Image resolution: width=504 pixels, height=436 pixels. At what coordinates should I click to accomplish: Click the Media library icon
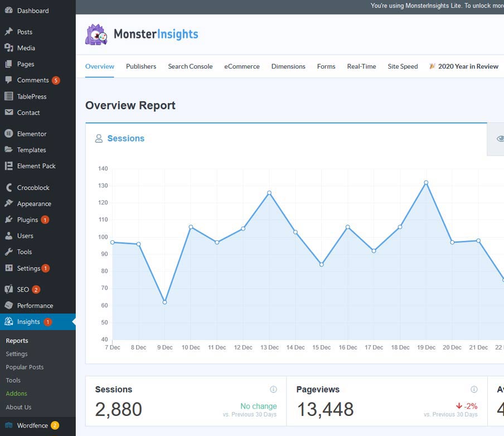[x=9, y=48]
